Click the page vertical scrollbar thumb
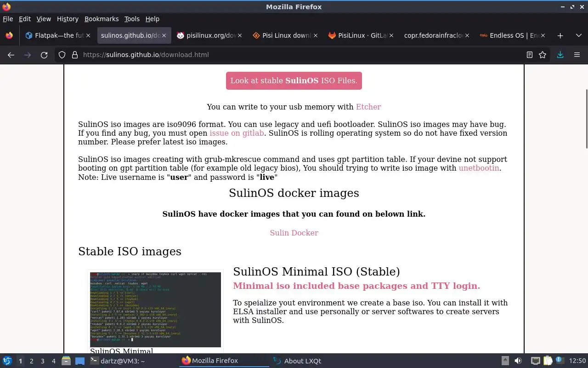This screenshot has height=368, width=588. (586, 119)
